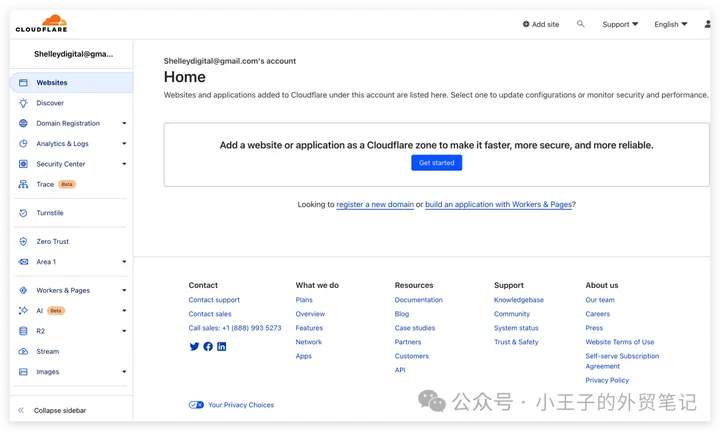Click Collapse sidebar label
This screenshot has width=720, height=431.
click(60, 410)
